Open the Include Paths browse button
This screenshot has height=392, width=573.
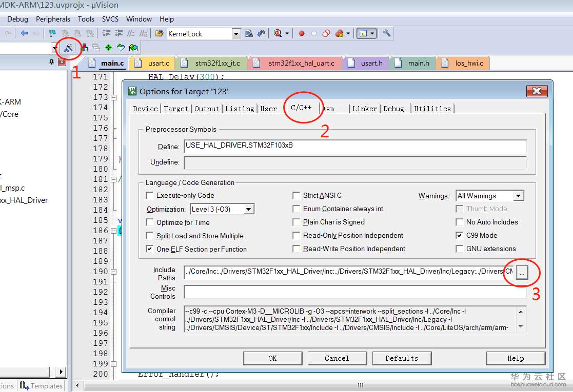(522, 272)
